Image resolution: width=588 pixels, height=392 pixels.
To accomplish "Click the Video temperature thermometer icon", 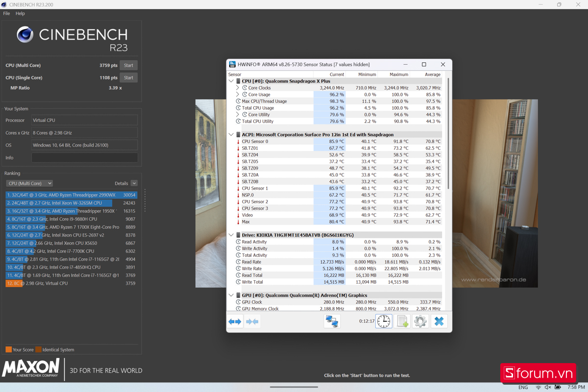I will tap(238, 215).
